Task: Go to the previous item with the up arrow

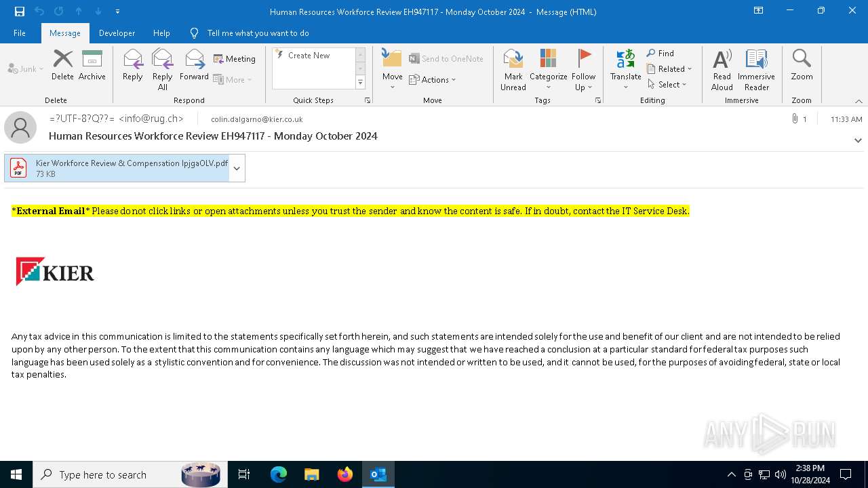Action: pyautogui.click(x=79, y=11)
